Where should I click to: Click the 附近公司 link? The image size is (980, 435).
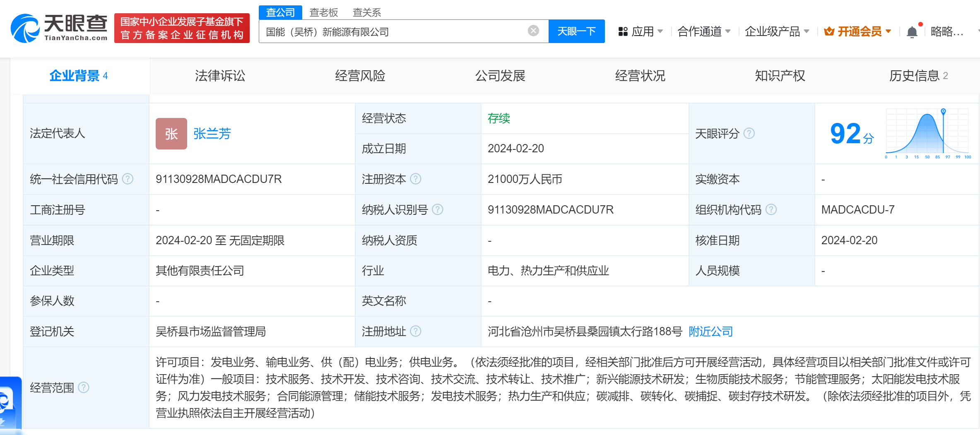(x=710, y=331)
